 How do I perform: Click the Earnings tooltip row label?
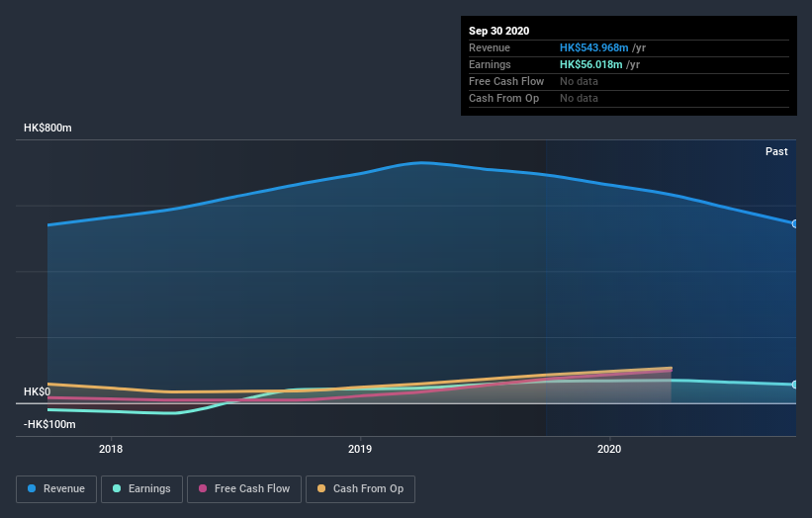pyautogui.click(x=490, y=64)
